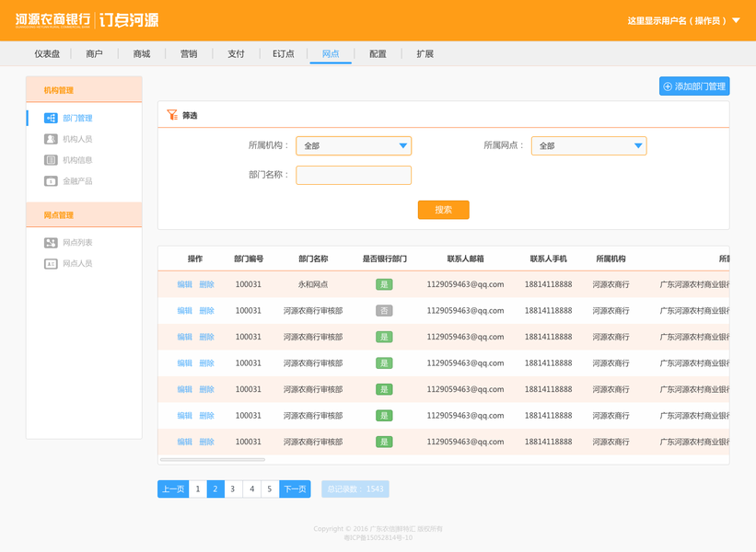This screenshot has height=552, width=756.
Task: Open the 所属机构 dropdown
Action: click(x=354, y=146)
